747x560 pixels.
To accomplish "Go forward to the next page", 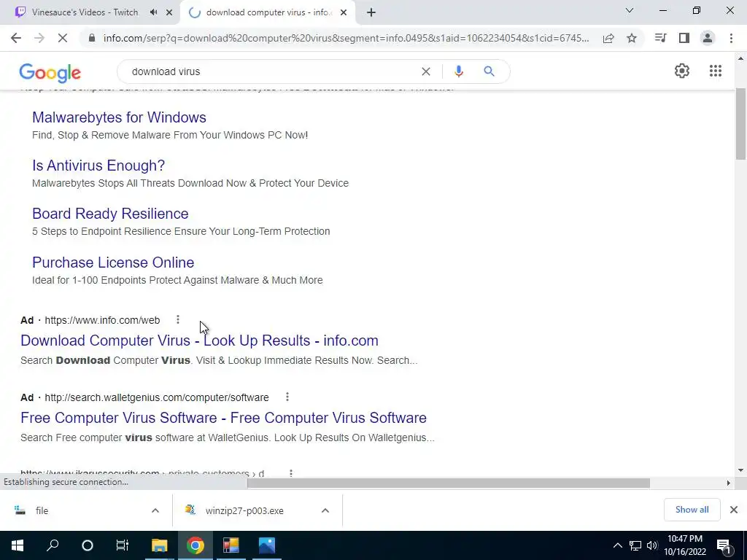I will [x=39, y=38].
